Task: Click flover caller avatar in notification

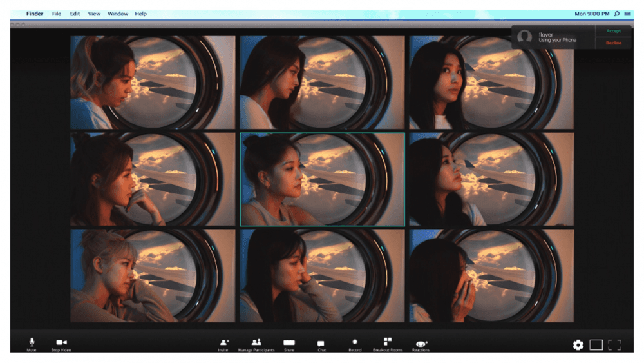Action: tap(524, 37)
